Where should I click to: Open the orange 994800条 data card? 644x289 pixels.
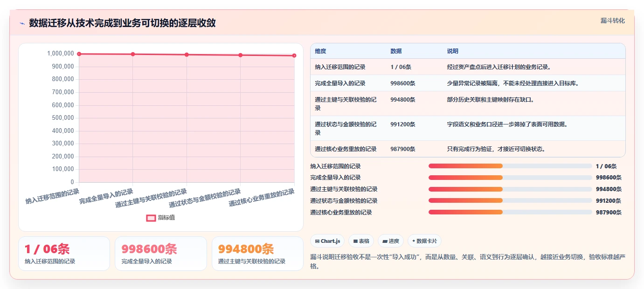point(257,254)
